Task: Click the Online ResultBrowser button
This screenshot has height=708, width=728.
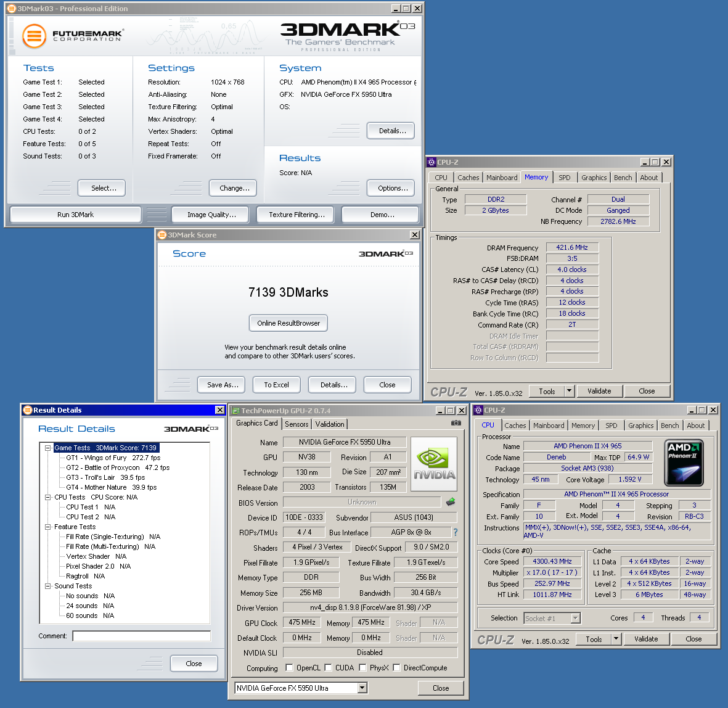Action: coord(288,323)
